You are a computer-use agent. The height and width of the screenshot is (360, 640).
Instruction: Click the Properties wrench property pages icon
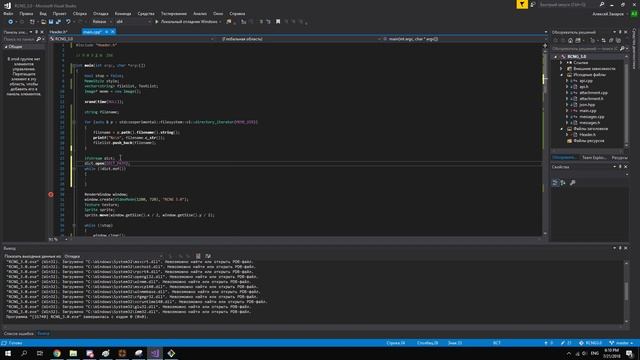point(572,183)
